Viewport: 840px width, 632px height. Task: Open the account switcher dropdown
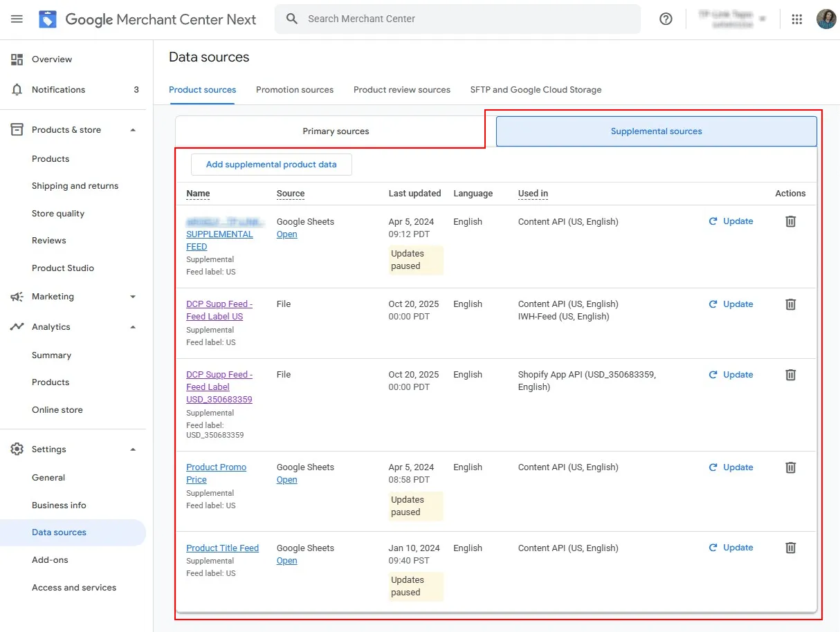[x=731, y=19]
